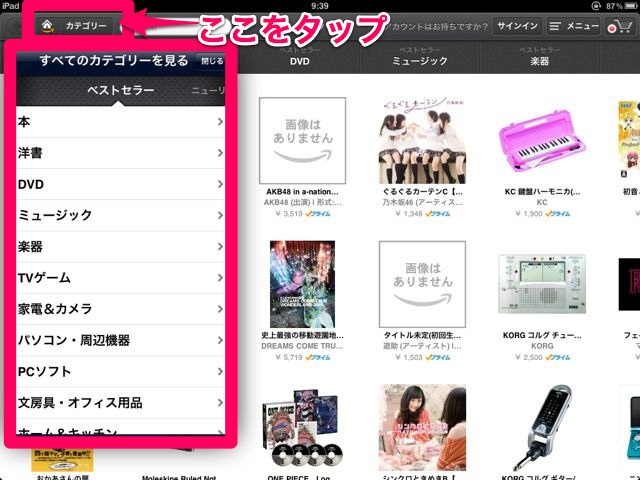Image resolution: width=640 pixels, height=480 pixels.
Task: Expand chevron on 本 row
Action: 220,122
